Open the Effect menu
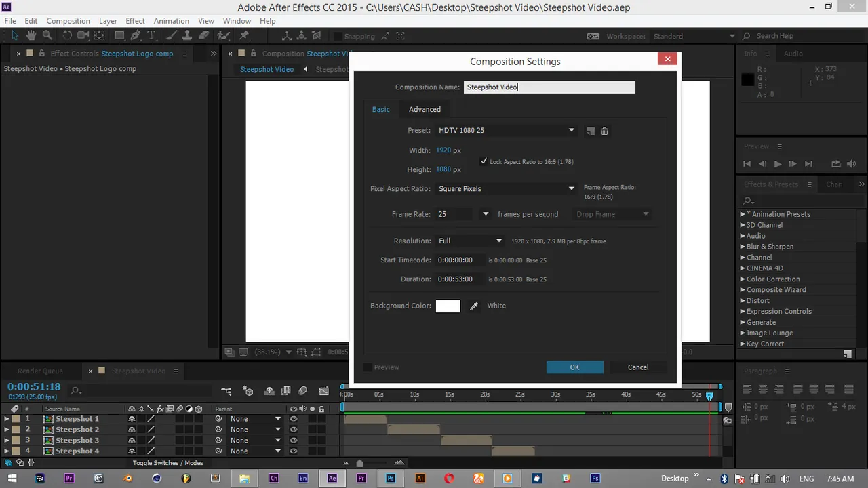868x488 pixels. (135, 21)
